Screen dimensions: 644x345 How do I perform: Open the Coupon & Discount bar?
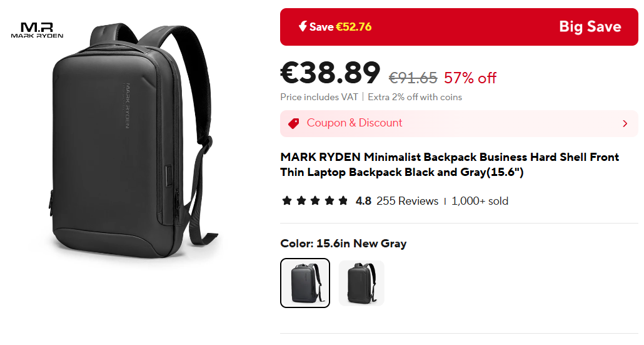[459, 123]
